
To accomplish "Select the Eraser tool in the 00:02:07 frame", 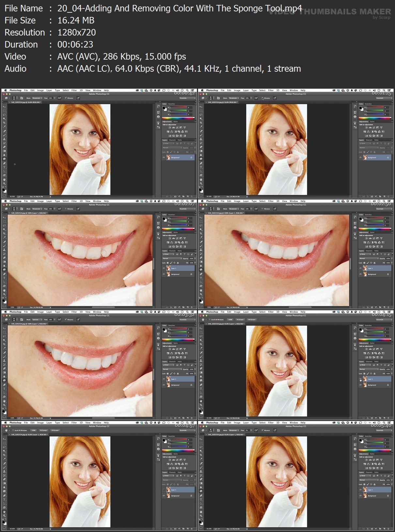I will pos(4,258).
